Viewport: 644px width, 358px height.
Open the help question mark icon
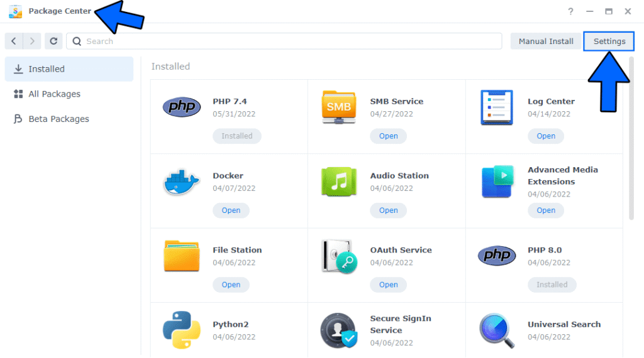coord(571,11)
